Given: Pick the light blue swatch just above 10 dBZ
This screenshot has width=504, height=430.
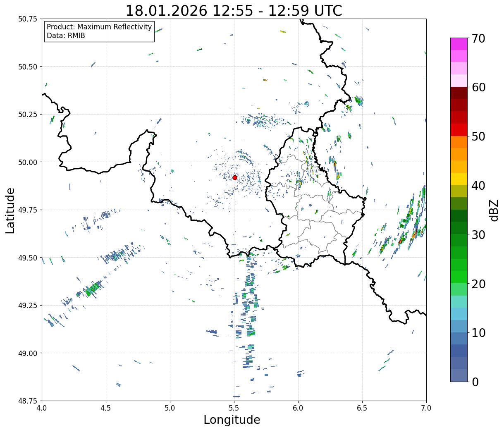Looking at the screenshot, I should tap(459, 326).
